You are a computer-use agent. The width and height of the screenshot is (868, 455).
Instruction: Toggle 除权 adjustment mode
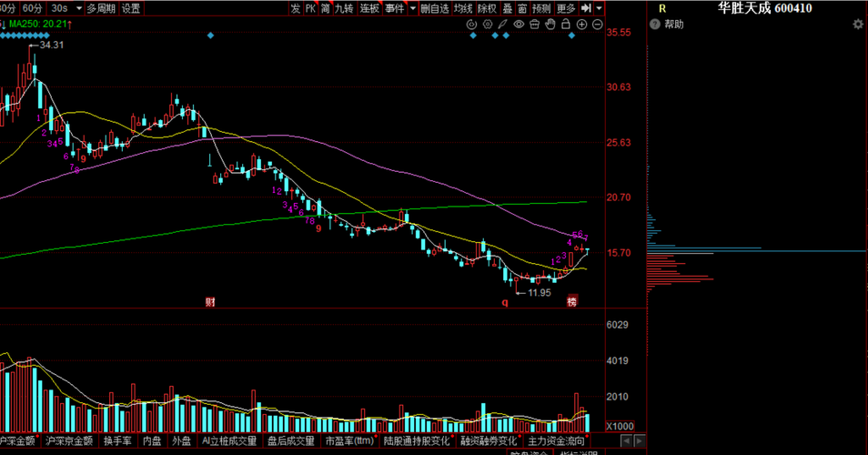coord(487,8)
